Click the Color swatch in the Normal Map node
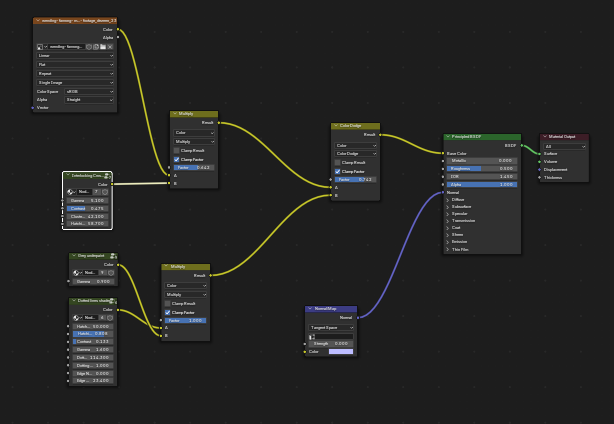614x424 pixels. click(x=341, y=352)
